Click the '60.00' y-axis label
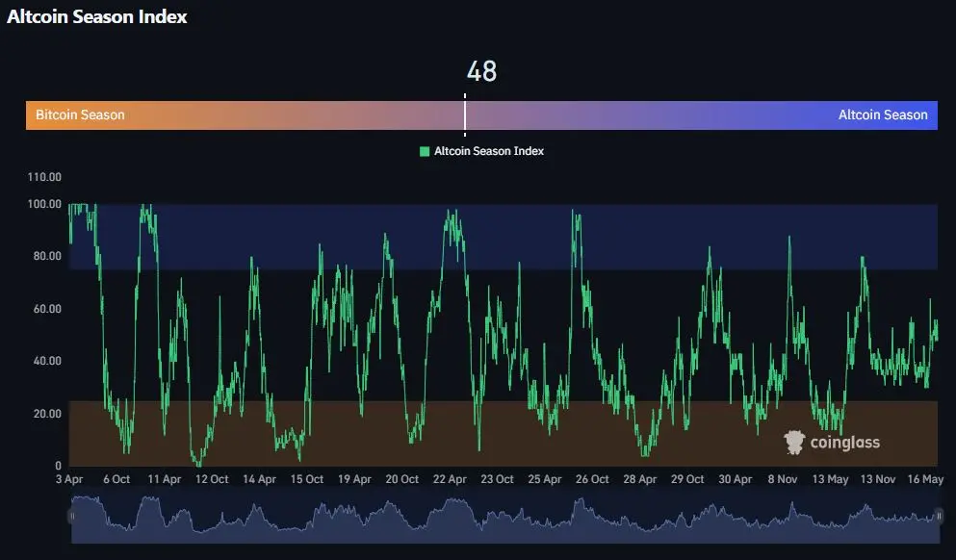Screen dimensions: 956x560 47,308
